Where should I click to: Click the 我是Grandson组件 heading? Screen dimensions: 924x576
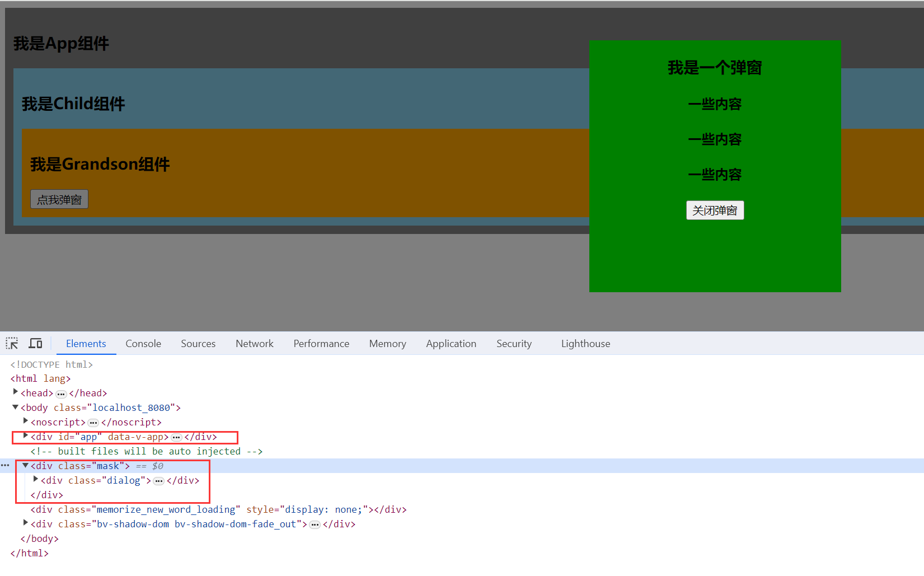100,164
